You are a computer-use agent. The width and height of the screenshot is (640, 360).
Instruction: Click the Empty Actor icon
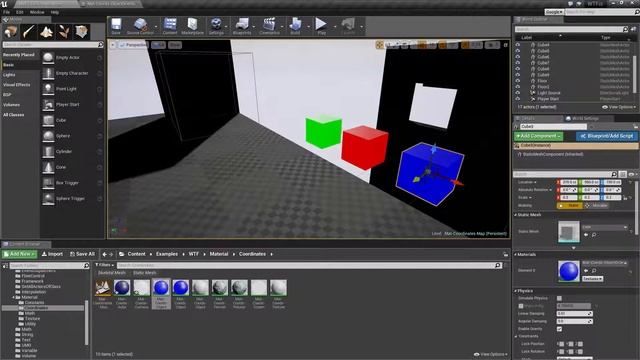pyautogui.click(x=48, y=58)
